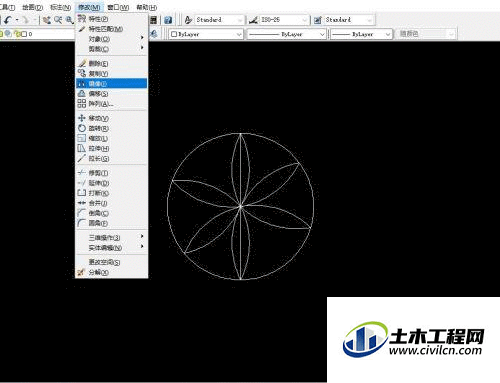This screenshot has height=383, width=500.
Task: Select 偏移(S) offset command
Action: 112,94
